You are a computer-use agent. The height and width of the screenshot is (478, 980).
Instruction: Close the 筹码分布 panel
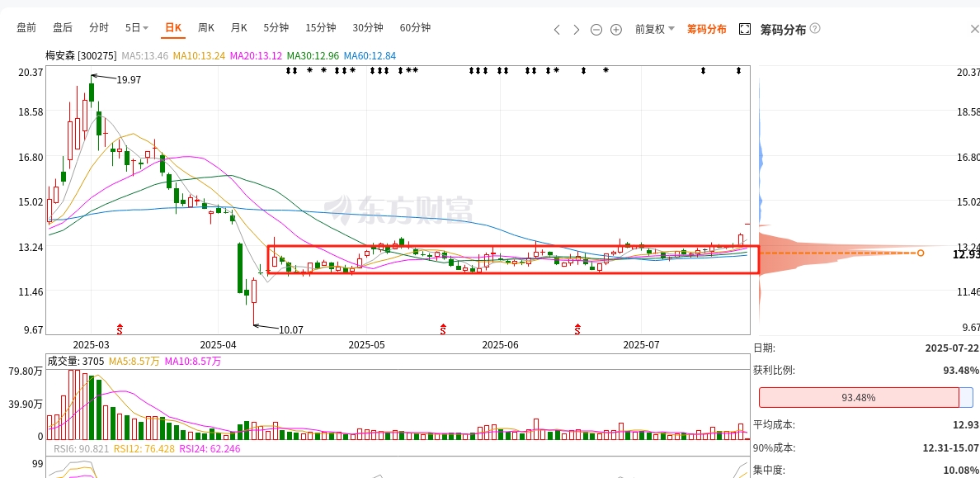coord(974,29)
